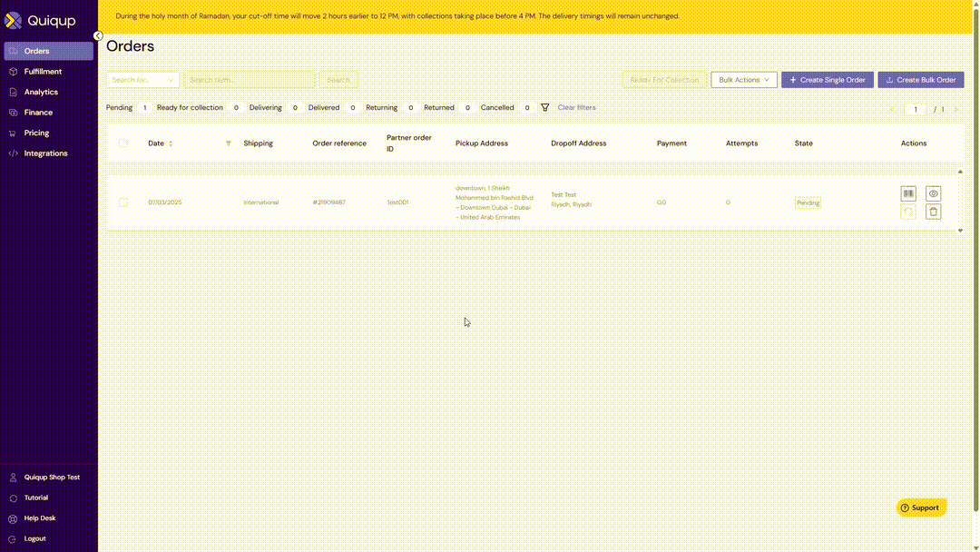The width and height of the screenshot is (980, 552).
Task: Click the table scroll down arrow
Action: (x=960, y=231)
